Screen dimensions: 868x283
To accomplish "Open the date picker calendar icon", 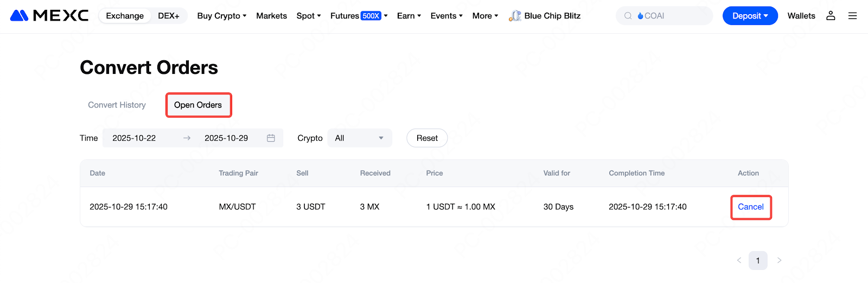I will (271, 138).
